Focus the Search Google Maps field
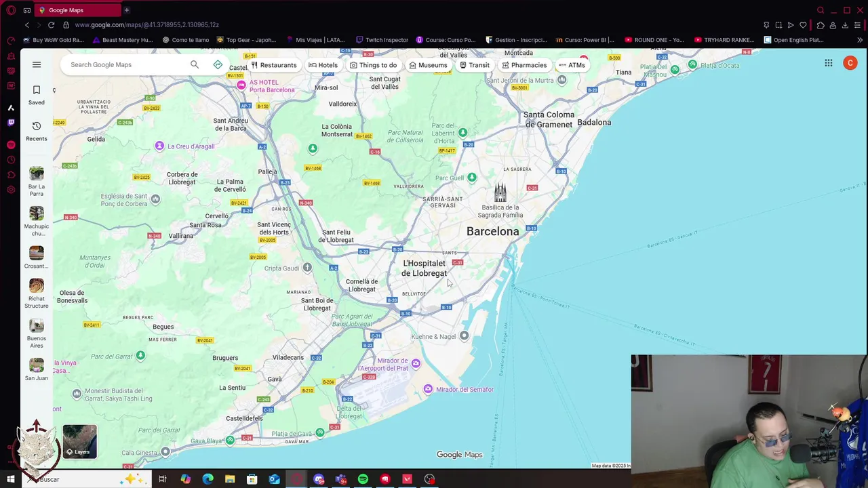This screenshot has width=868, height=488. (125, 64)
